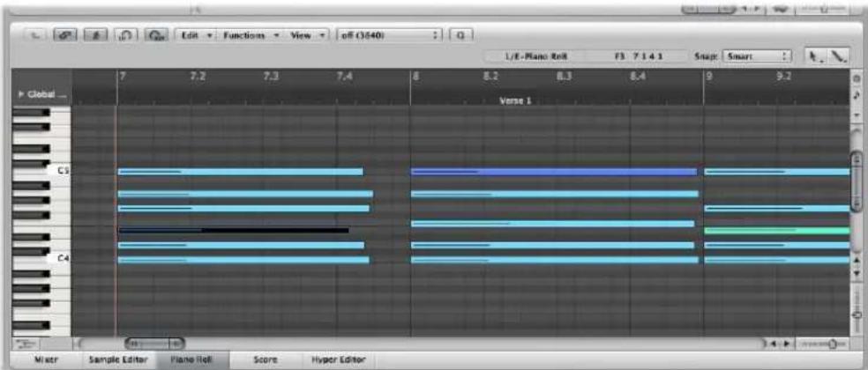Adjust the vertical zoom slider
This screenshot has width=868, height=370.
[857, 314]
